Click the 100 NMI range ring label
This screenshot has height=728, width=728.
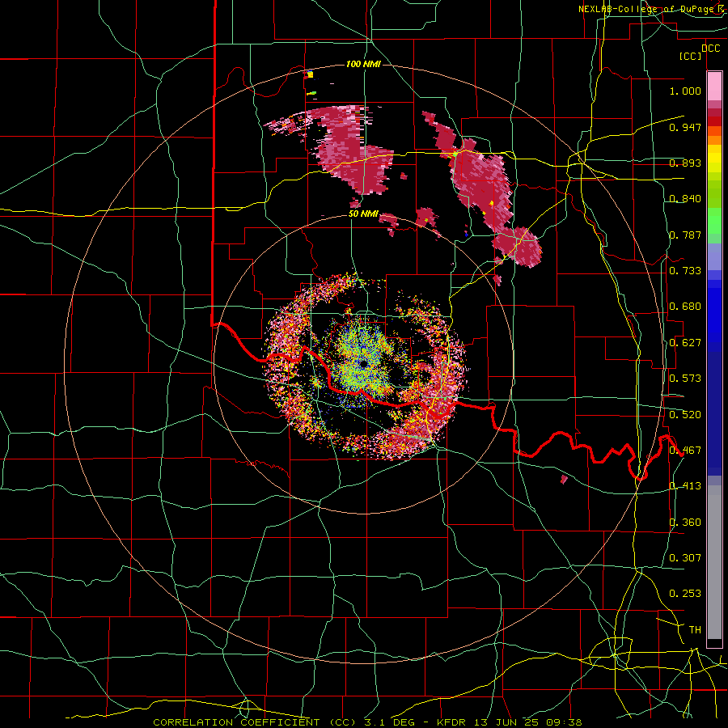363,64
